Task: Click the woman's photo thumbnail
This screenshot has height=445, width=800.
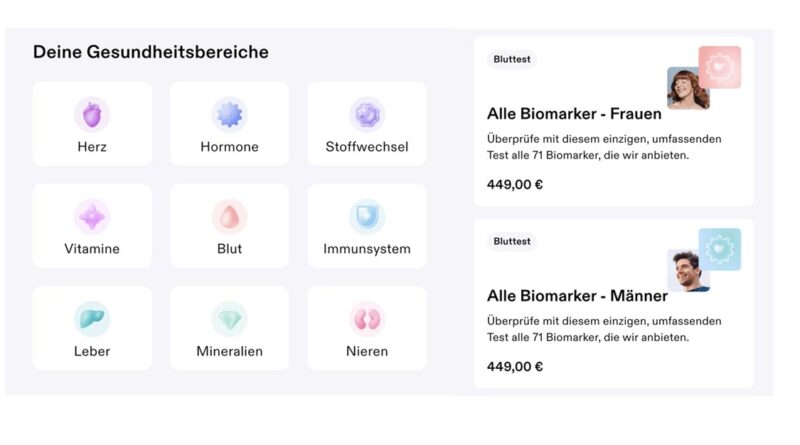Action: [x=688, y=88]
